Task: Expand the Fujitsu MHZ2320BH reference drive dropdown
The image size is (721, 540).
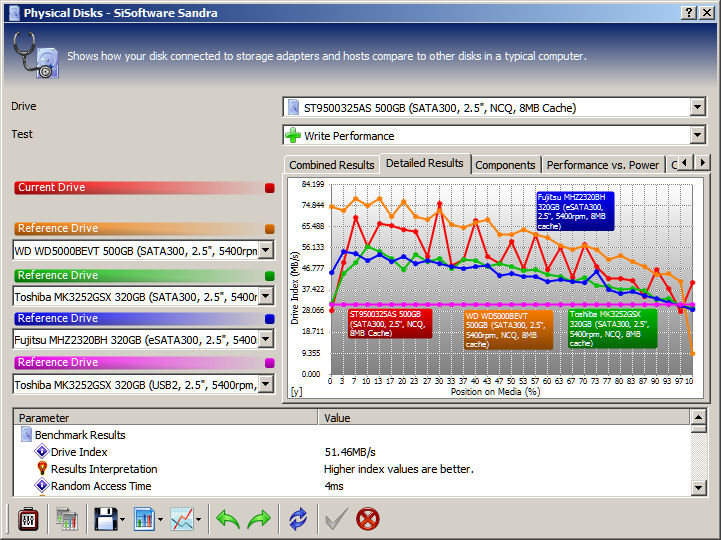Action: [266, 340]
